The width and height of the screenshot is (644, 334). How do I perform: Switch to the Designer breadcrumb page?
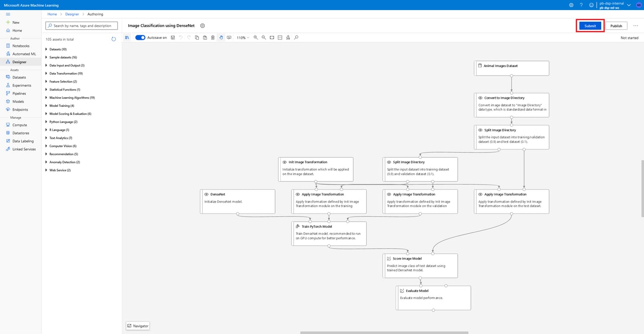pos(72,14)
